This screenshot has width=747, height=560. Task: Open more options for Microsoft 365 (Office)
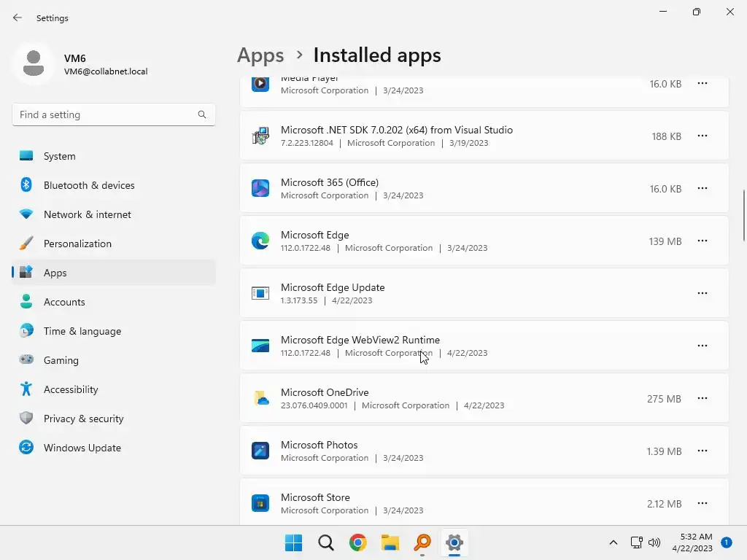pos(702,188)
